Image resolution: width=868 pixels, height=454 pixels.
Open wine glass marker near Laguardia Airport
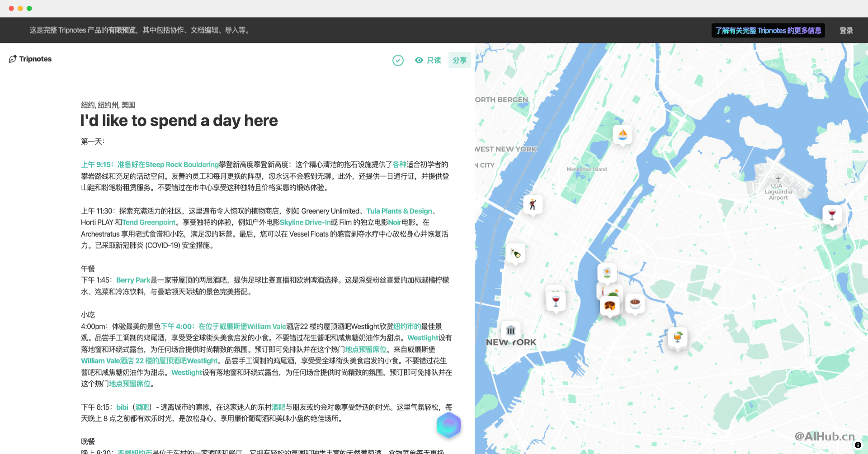[x=832, y=215]
